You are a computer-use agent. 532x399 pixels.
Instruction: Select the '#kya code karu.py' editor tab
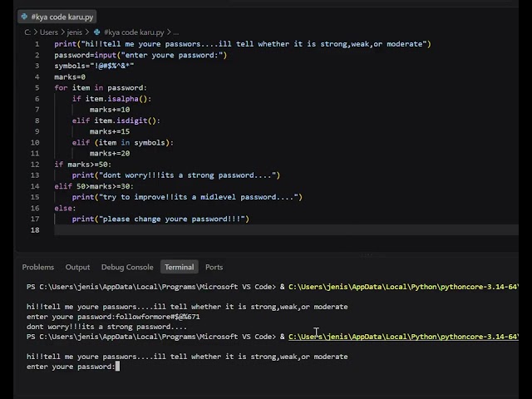pos(57,17)
